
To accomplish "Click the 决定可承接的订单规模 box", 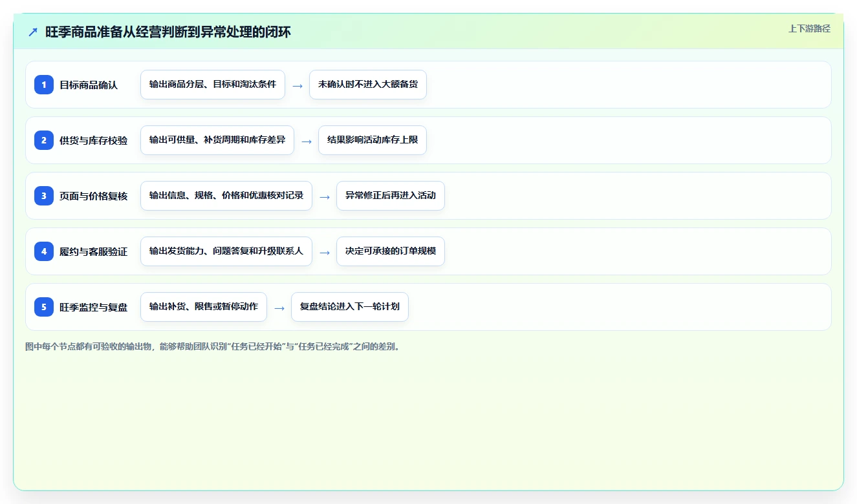I will 391,251.
